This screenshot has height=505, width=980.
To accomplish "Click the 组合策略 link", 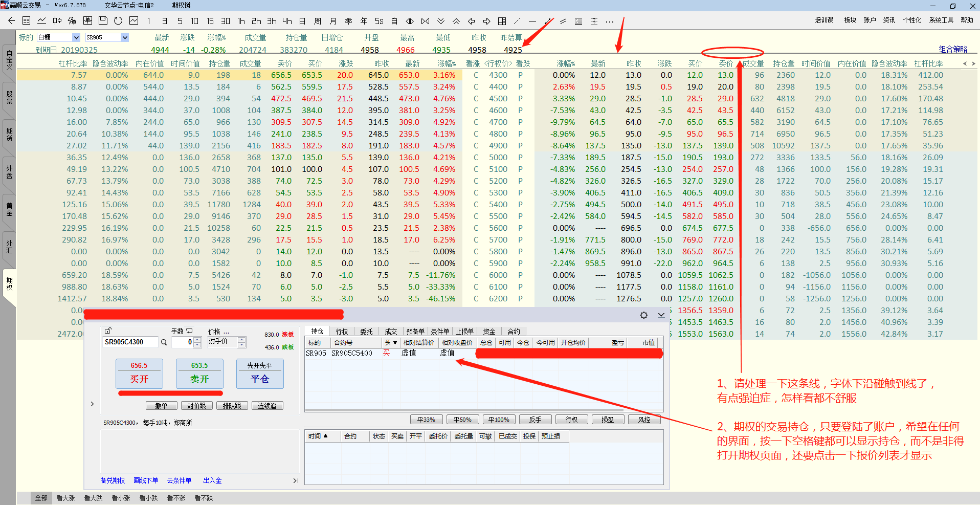I will point(953,49).
